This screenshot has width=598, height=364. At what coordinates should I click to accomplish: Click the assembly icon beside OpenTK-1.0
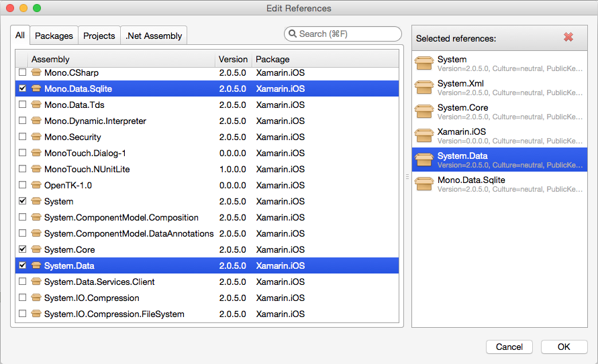(36, 185)
